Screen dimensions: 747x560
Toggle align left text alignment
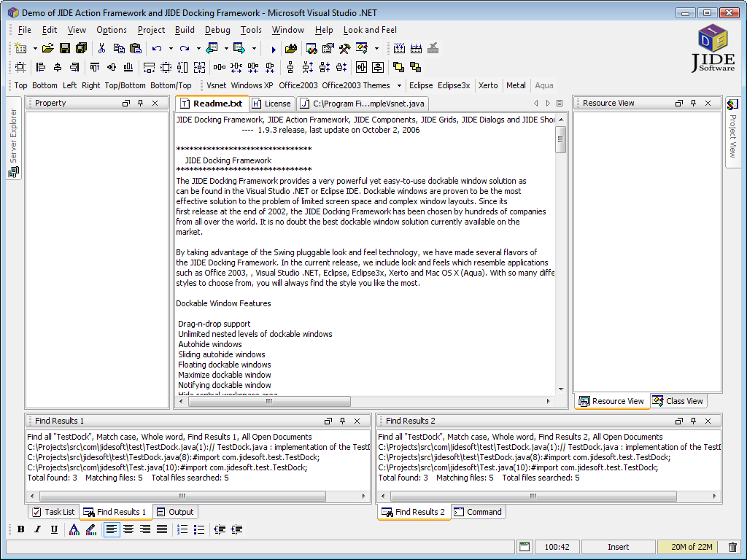pos(112,529)
